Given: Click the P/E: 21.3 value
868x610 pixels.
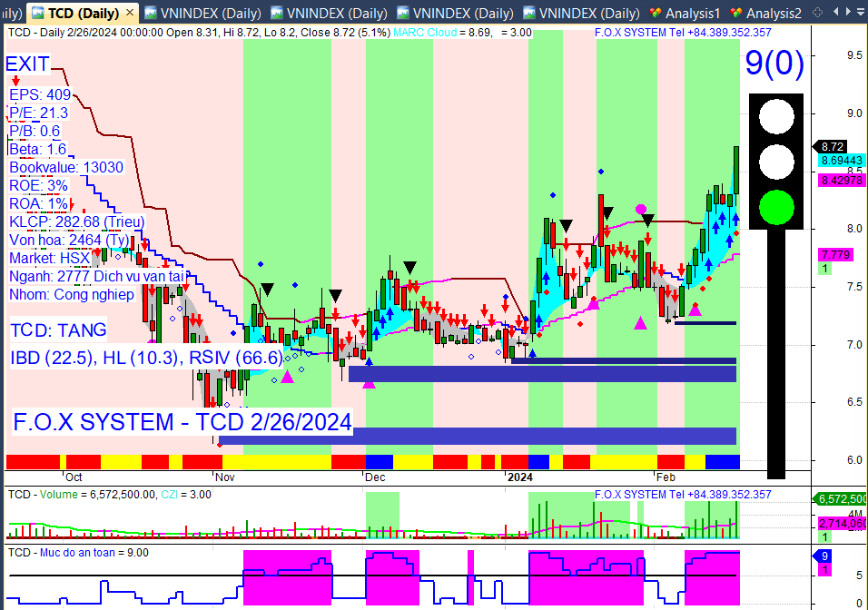Looking at the screenshot, I should pos(39,113).
